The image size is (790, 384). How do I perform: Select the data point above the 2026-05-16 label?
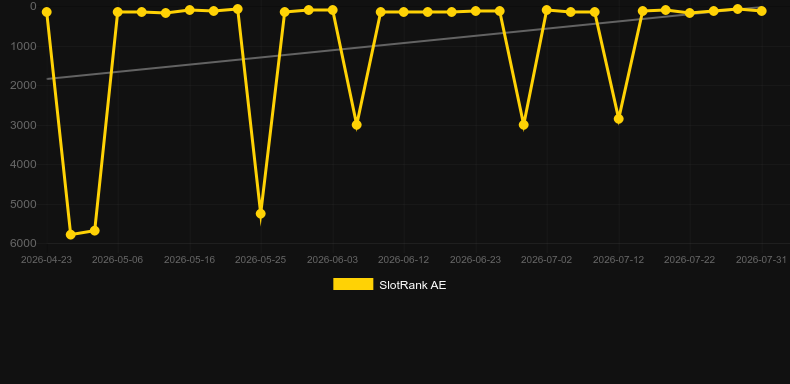(189, 10)
